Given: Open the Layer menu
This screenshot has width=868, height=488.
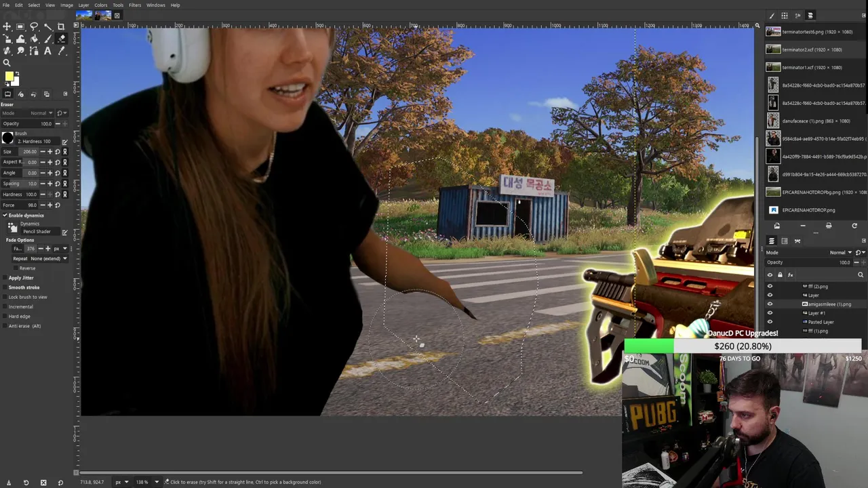Looking at the screenshot, I should pos(83,5).
